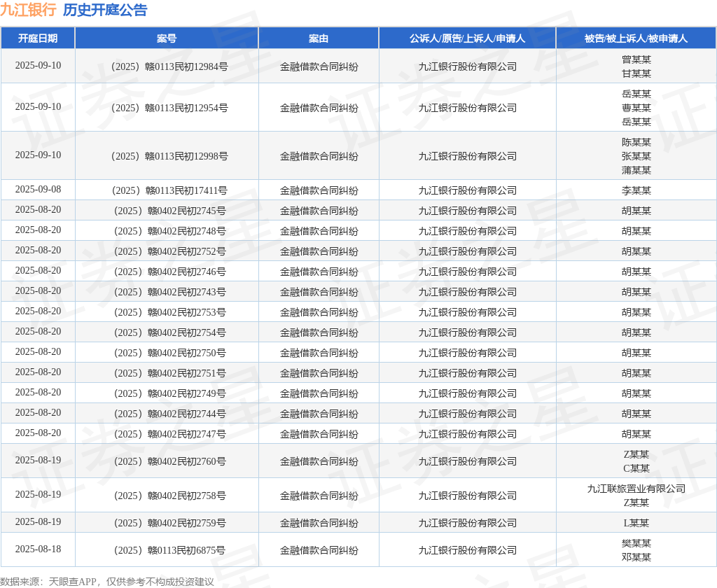The image size is (717, 588).
Task: Click 金融借款合同纠纷 in the 6875号 row
Action: coord(319,550)
